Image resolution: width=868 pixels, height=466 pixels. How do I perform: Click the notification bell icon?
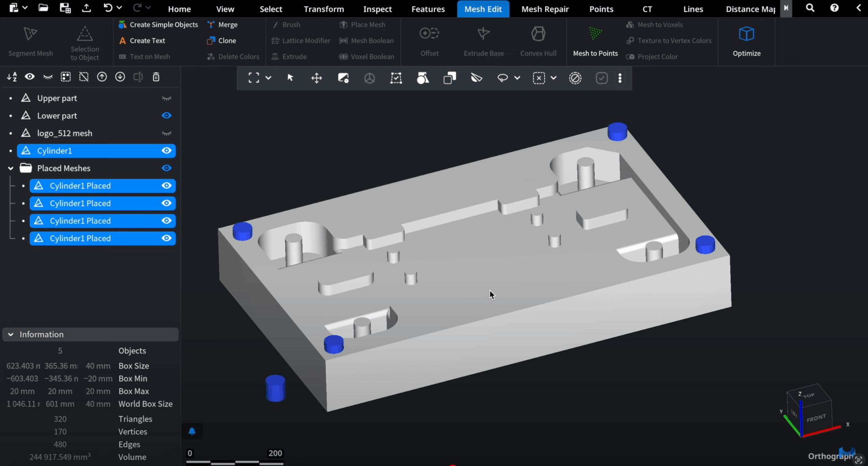(x=192, y=431)
